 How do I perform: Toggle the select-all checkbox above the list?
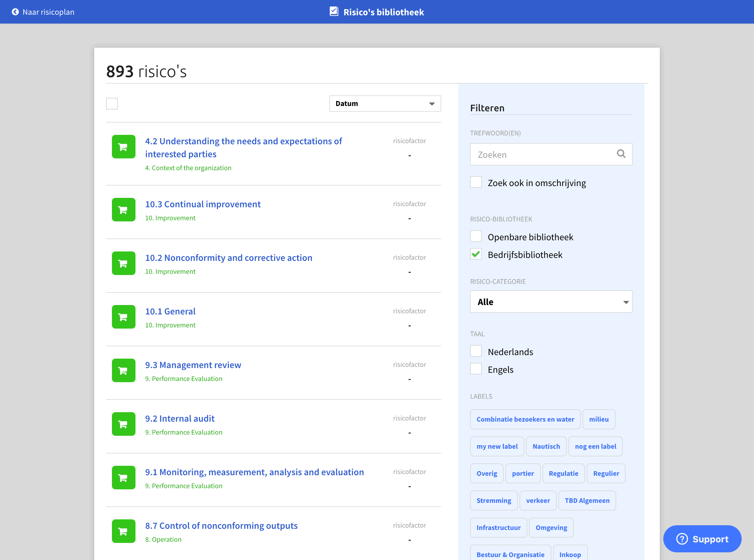112,104
